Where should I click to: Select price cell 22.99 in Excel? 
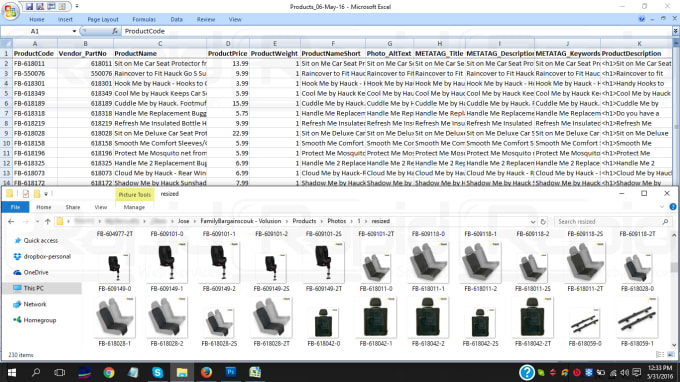coord(228,133)
